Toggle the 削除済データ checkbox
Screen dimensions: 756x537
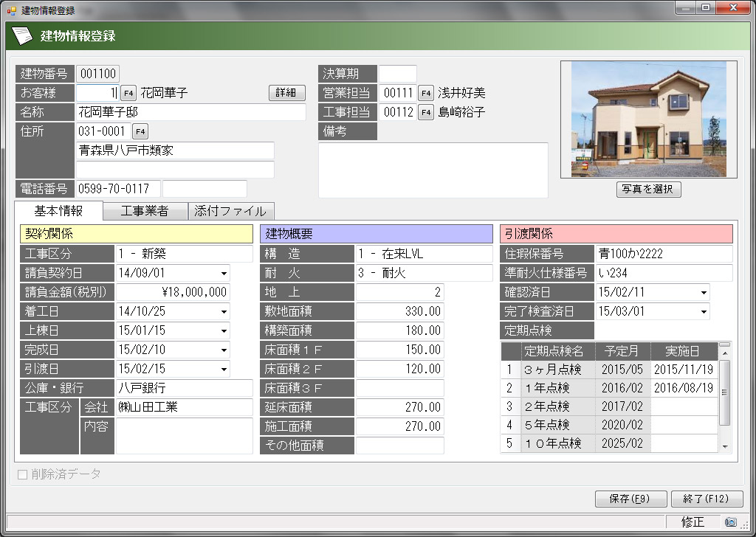coord(22,474)
